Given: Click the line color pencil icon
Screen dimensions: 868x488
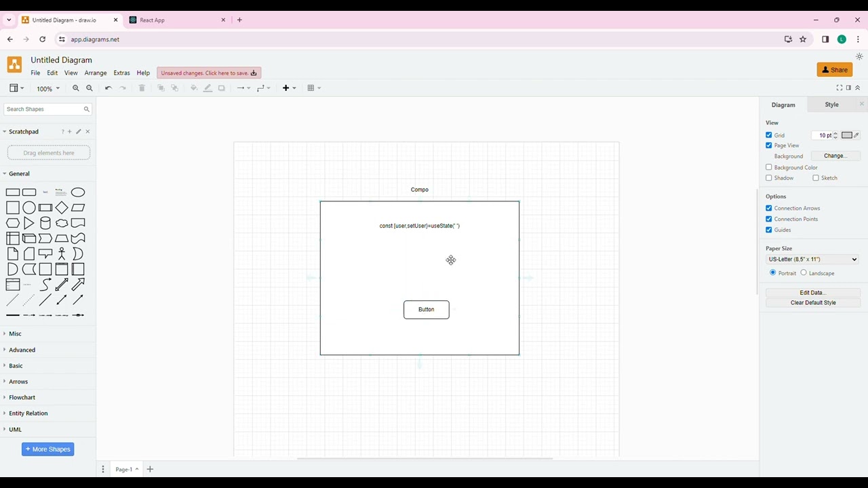Looking at the screenshot, I should click(208, 88).
